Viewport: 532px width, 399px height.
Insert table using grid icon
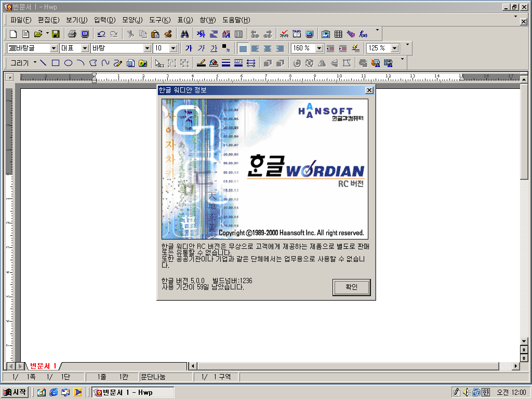338,34
